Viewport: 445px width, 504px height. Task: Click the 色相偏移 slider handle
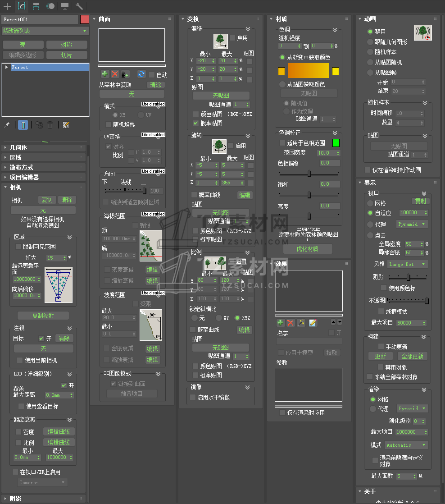click(309, 174)
